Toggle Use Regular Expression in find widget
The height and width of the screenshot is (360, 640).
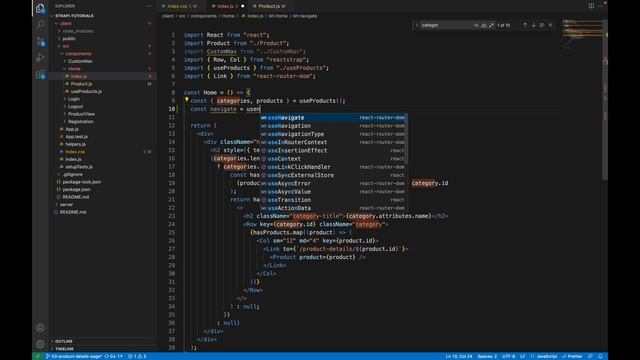tap(491, 25)
